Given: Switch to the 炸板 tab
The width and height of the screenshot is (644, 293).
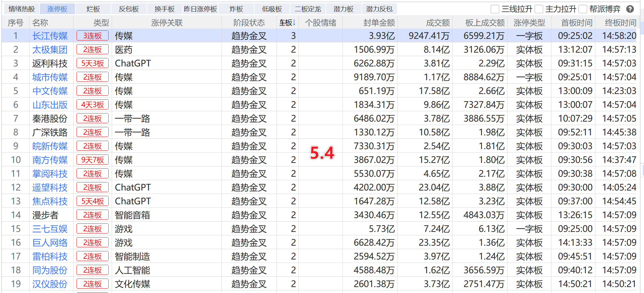Looking at the screenshot, I should [236, 9].
